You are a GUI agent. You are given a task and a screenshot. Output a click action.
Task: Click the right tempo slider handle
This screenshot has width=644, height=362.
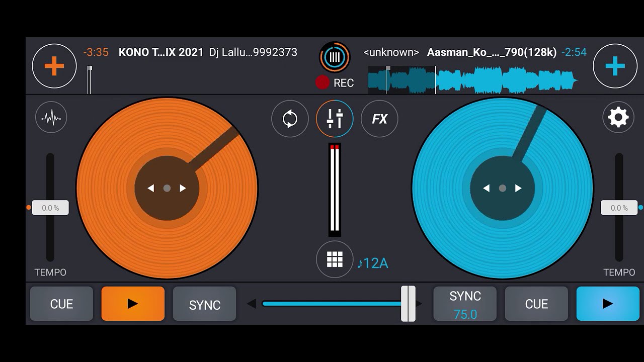[619, 208]
